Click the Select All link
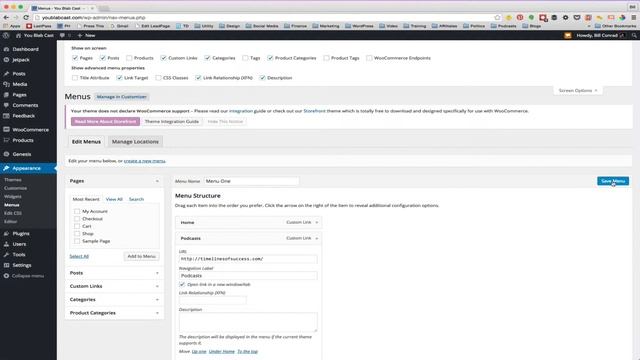The height and width of the screenshot is (360, 640). 79,256
